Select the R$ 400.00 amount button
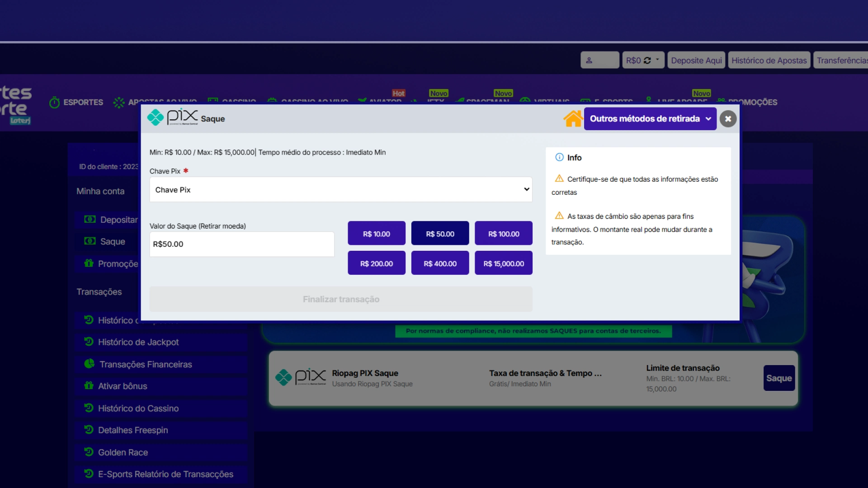 pos(440,263)
